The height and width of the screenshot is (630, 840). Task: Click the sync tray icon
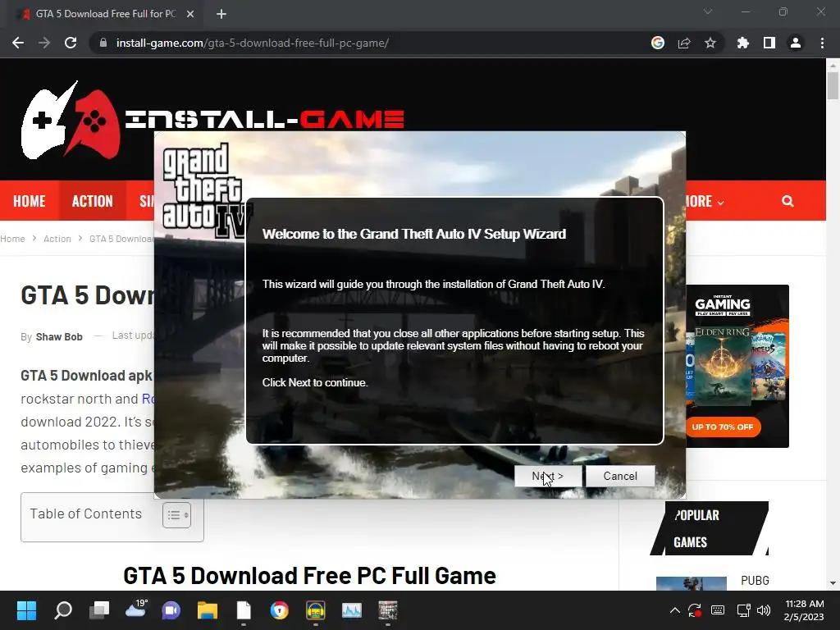point(695,610)
